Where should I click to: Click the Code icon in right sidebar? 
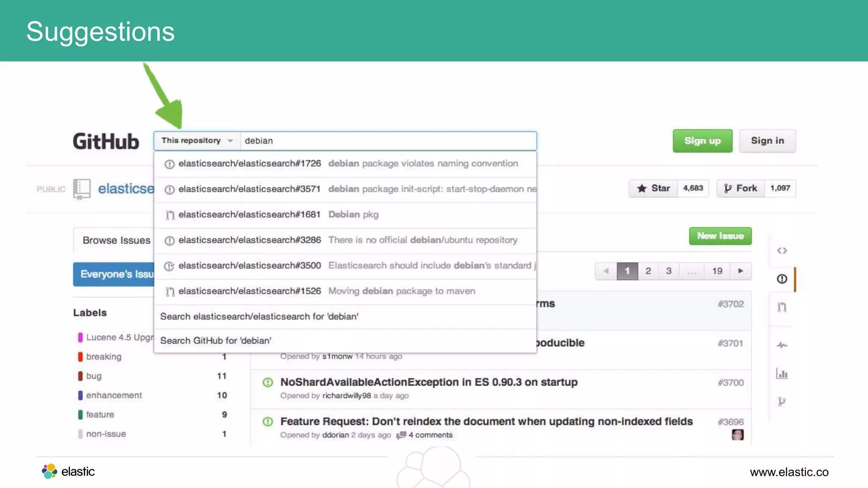point(782,251)
